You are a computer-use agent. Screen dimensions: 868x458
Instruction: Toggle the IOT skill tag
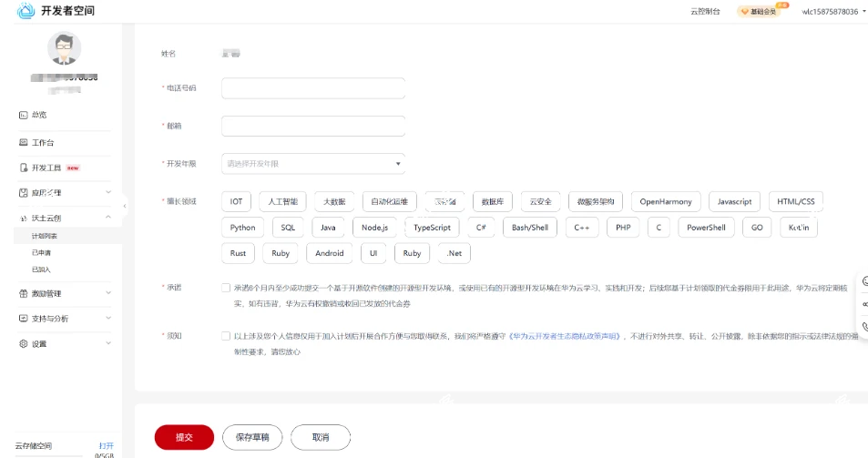click(237, 201)
